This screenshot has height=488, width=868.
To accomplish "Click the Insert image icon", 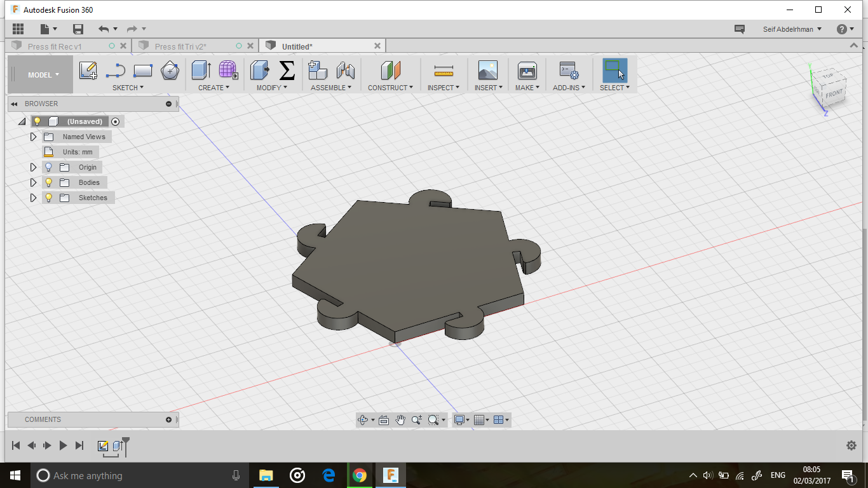I will point(487,70).
